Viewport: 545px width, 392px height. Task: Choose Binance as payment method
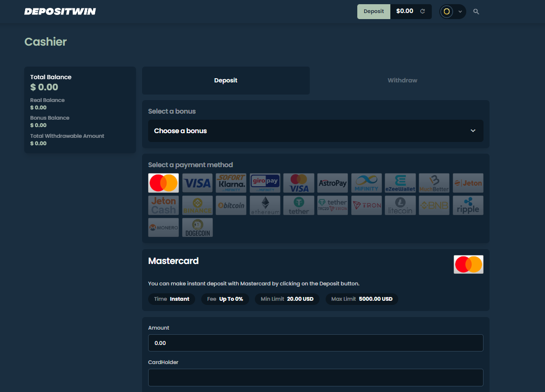click(197, 205)
